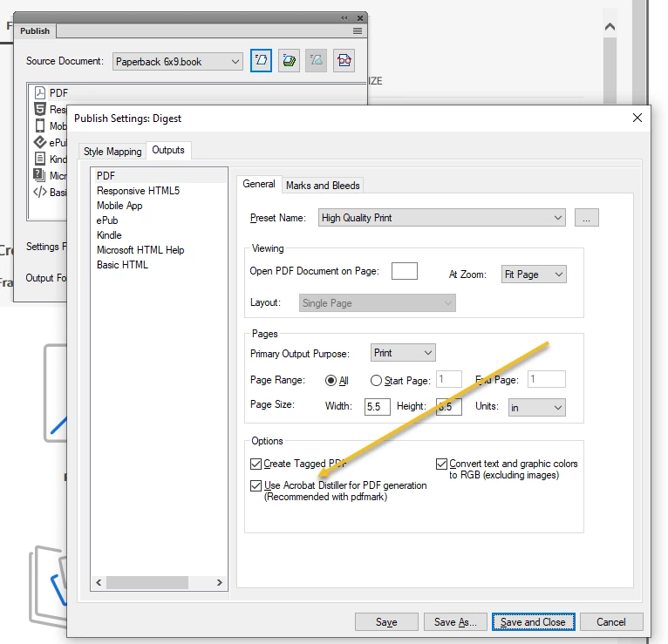668x644 pixels.
Task: Click the Open PDF Document on Page field
Action: [405, 271]
